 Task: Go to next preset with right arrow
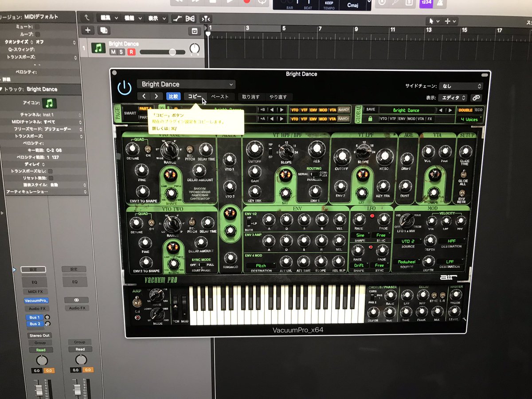pyautogui.click(x=156, y=96)
